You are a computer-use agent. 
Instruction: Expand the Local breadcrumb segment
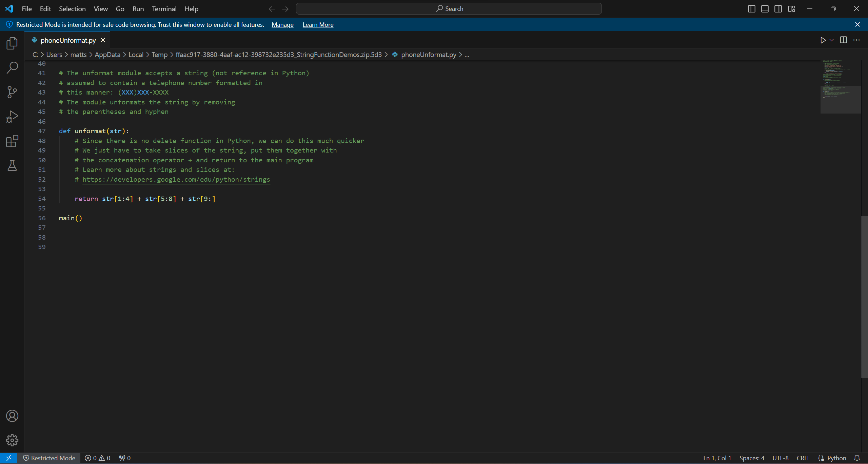click(136, 55)
